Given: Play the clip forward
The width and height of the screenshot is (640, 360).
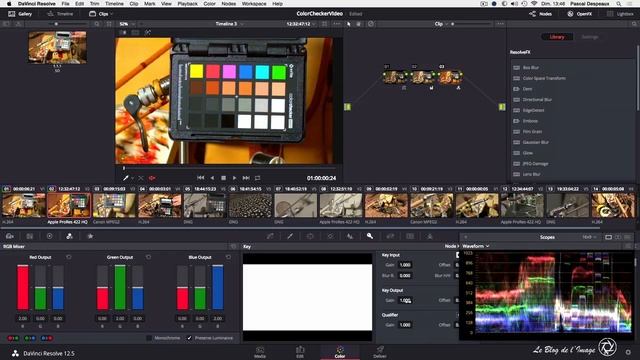Looking at the screenshot, I should 234,178.
